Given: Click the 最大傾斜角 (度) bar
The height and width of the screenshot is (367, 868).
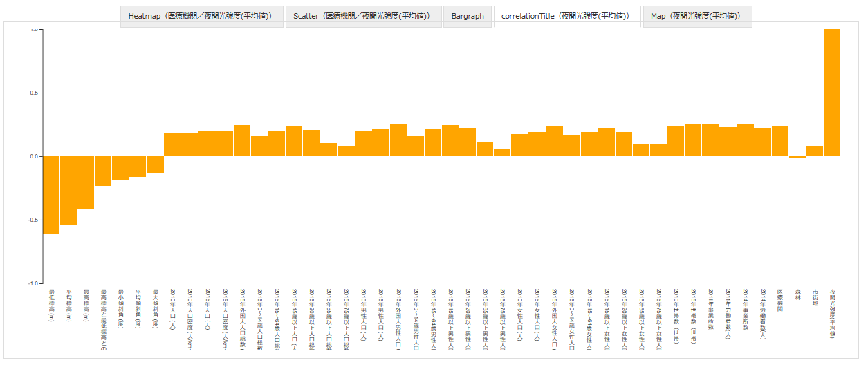Looking at the screenshot, I should point(155,164).
